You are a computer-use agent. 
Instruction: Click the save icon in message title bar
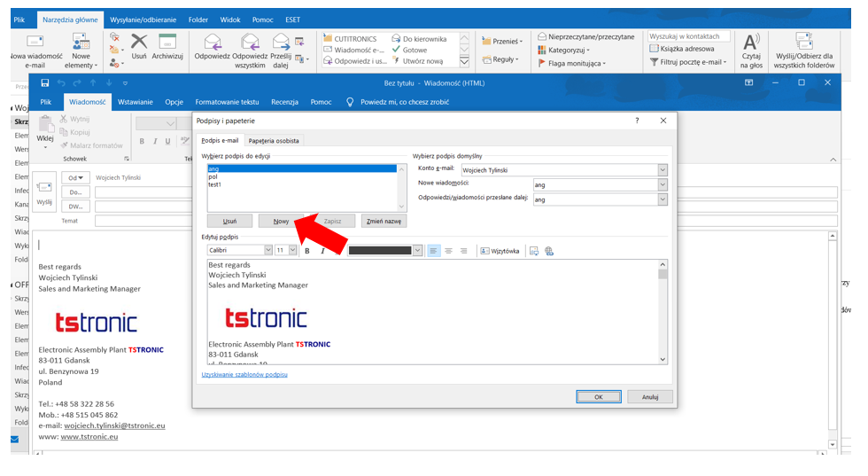[x=45, y=82]
